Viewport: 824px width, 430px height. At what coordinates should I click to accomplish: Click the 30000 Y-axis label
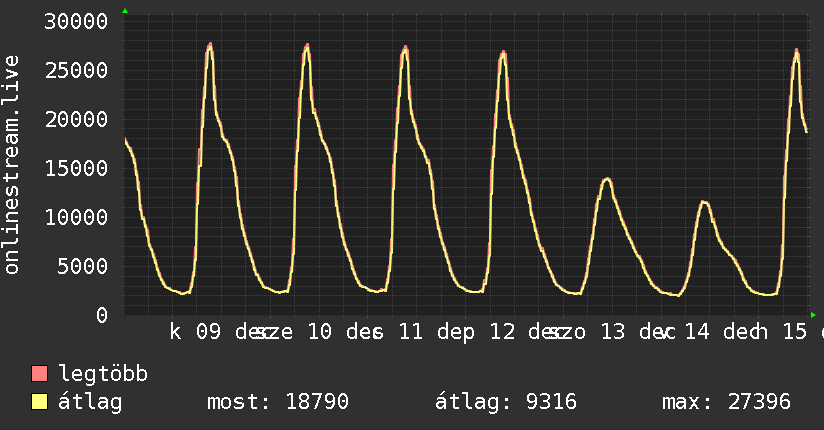(x=76, y=22)
